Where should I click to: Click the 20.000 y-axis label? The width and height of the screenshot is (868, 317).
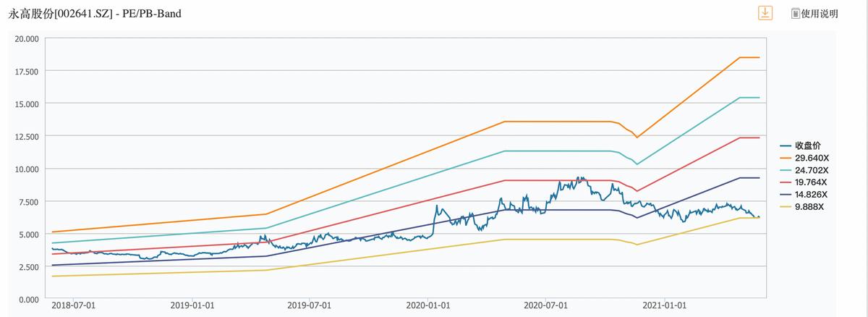27,38
